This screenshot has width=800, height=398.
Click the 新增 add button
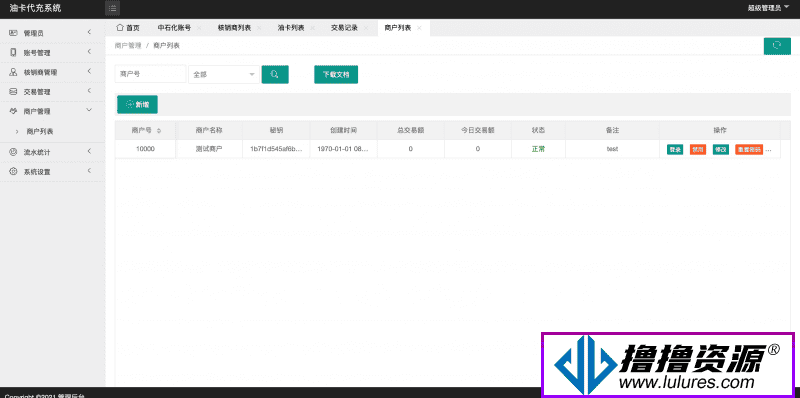click(x=137, y=104)
